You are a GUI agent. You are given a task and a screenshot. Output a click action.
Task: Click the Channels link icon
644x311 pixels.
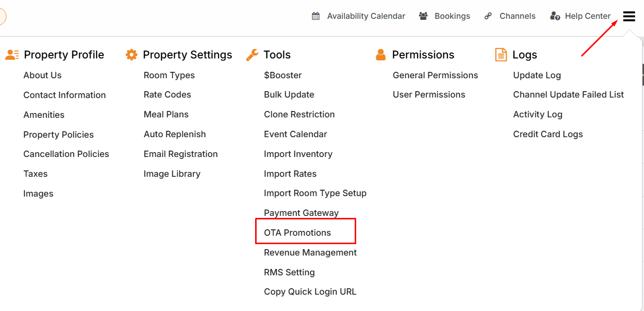[488, 16]
